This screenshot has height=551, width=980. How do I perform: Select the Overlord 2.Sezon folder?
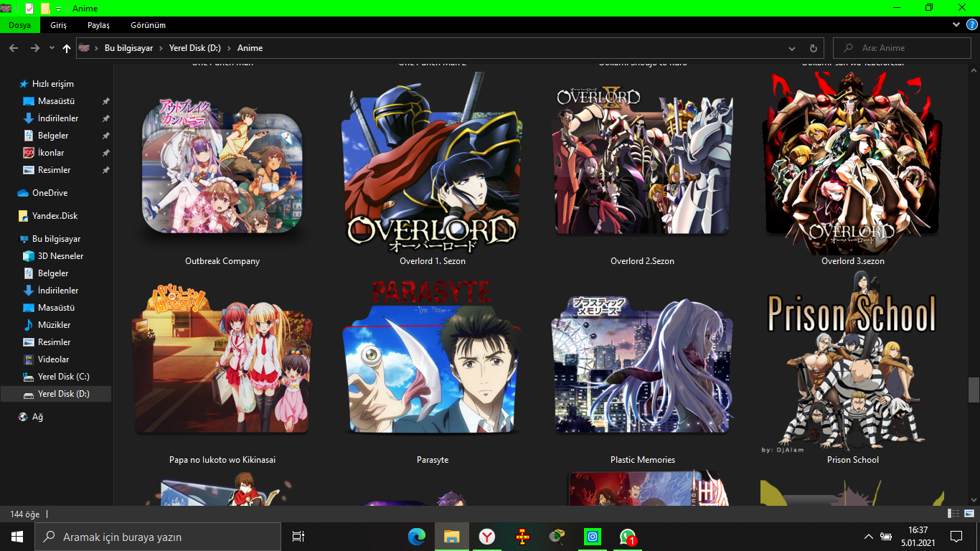pyautogui.click(x=643, y=170)
